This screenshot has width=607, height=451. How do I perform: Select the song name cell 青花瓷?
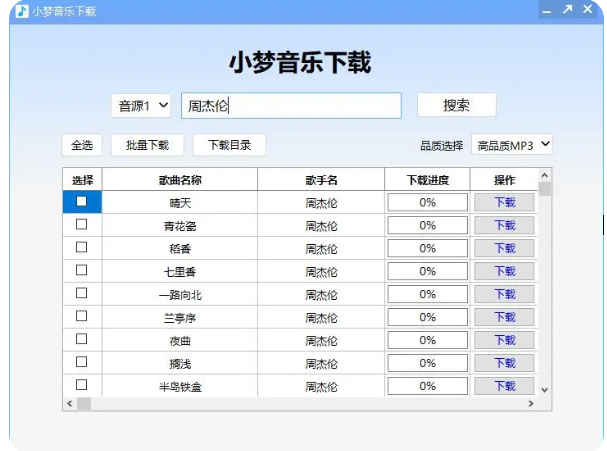pyautogui.click(x=180, y=225)
